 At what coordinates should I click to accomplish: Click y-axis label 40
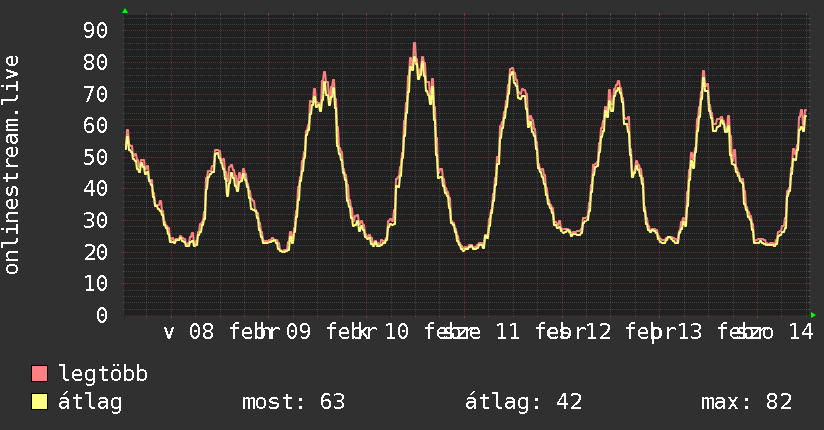(96, 189)
